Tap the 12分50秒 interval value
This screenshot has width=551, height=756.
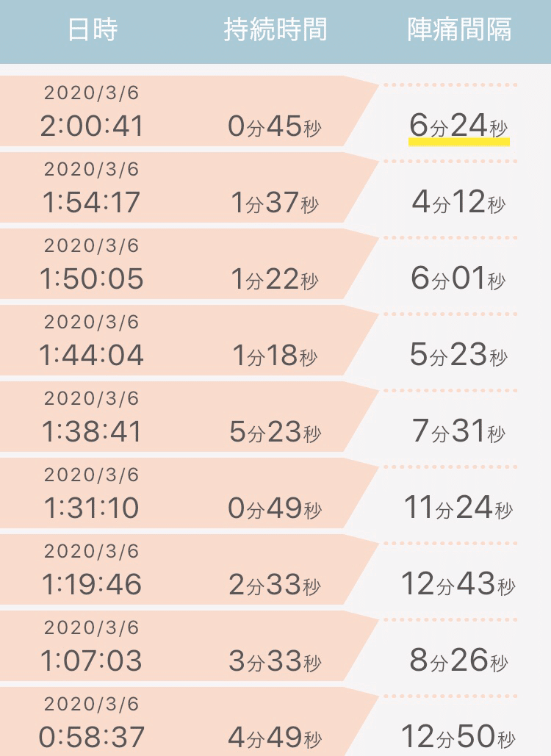point(458,737)
